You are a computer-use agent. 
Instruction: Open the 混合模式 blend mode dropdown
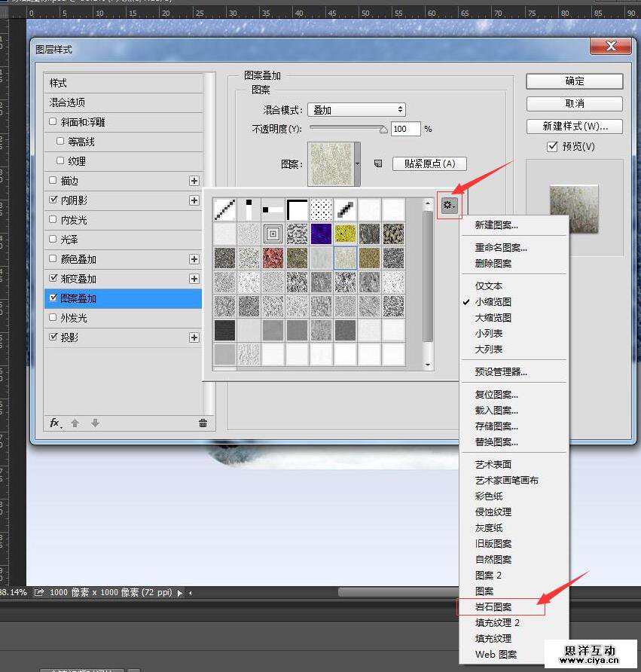click(x=357, y=110)
